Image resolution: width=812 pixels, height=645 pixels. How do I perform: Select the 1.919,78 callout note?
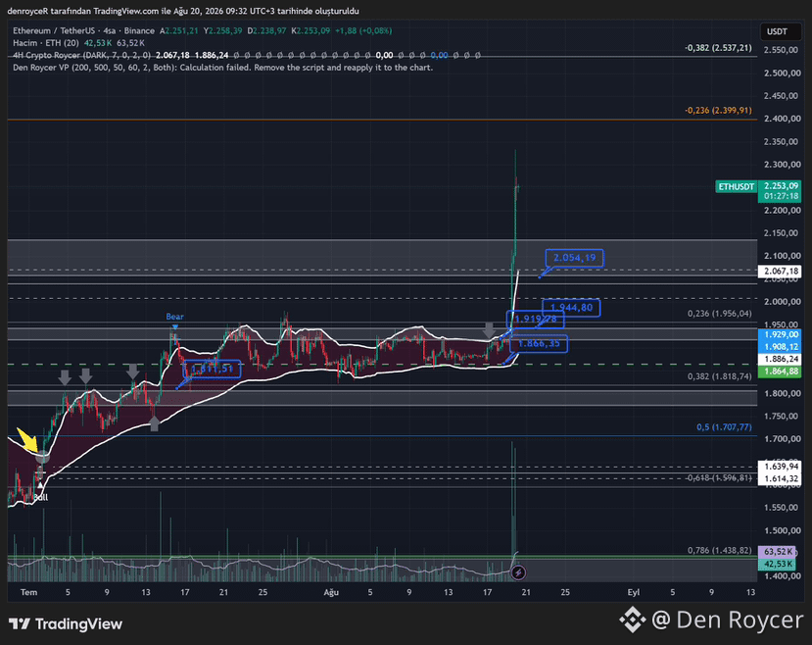click(x=536, y=319)
